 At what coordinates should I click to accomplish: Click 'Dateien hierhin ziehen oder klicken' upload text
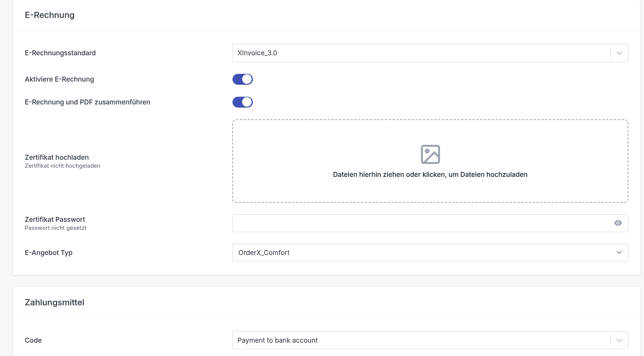pos(430,175)
